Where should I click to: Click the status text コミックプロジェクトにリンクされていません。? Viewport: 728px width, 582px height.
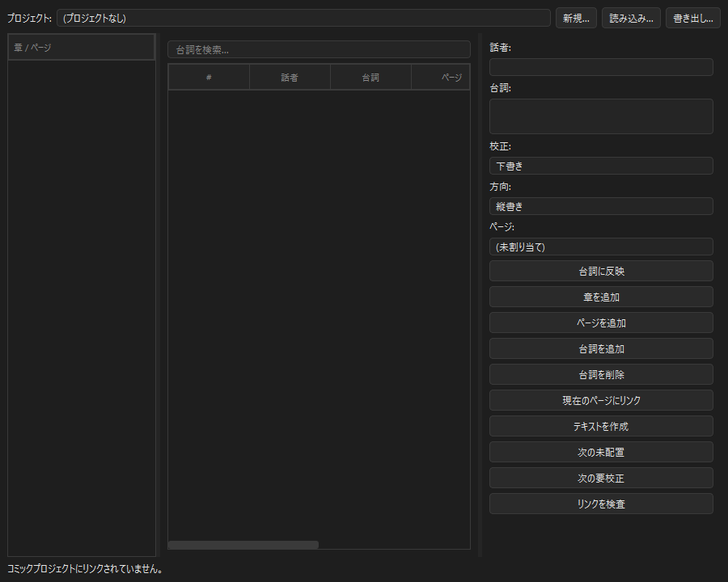(x=85, y=569)
